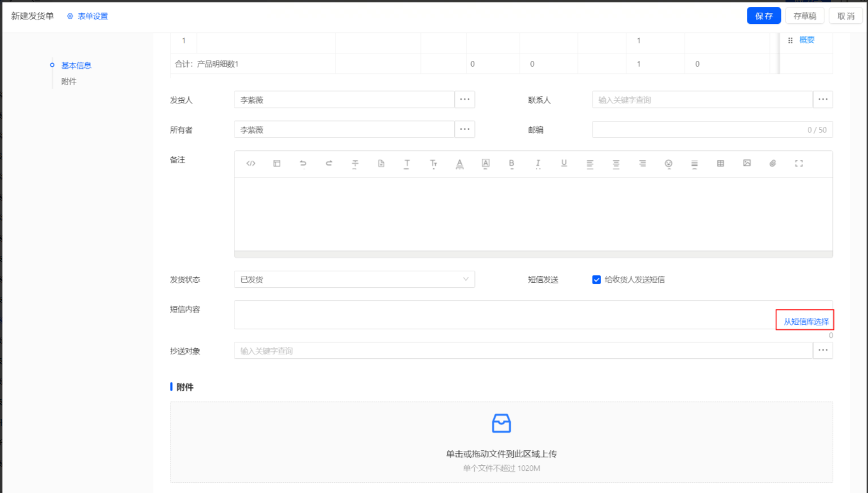
Task: Open 联系人 selector ellipsis button
Action: tap(823, 100)
